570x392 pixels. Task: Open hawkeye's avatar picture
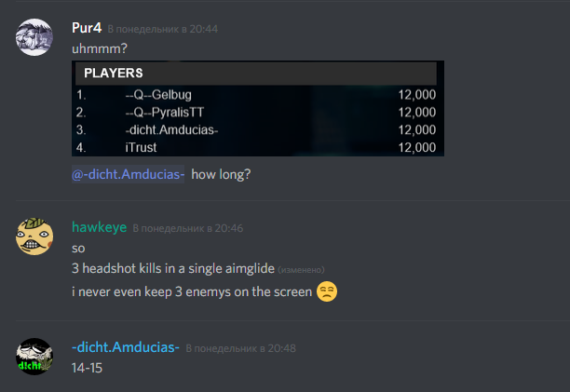(34, 237)
